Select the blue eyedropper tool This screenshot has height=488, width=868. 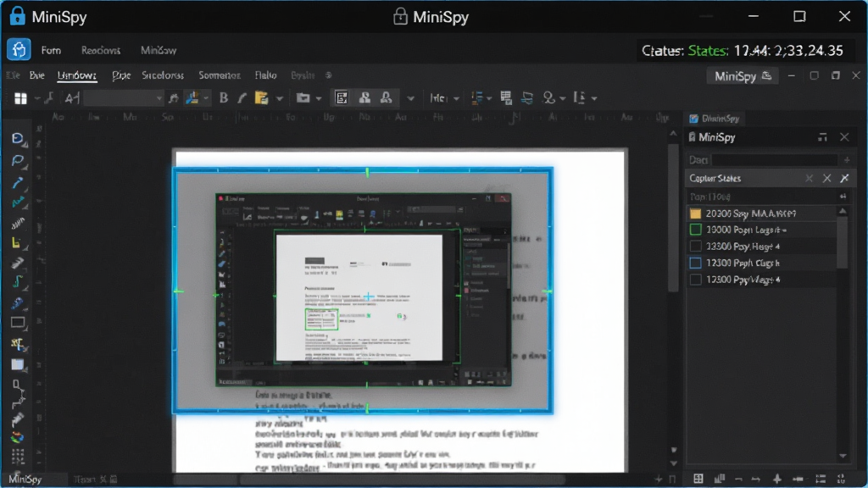point(17,303)
